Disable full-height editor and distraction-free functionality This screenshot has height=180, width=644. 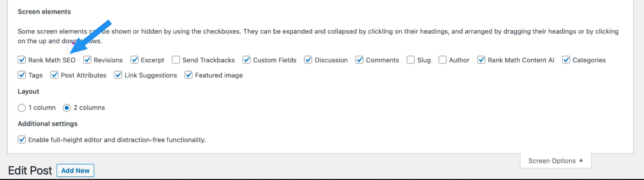[x=22, y=139]
